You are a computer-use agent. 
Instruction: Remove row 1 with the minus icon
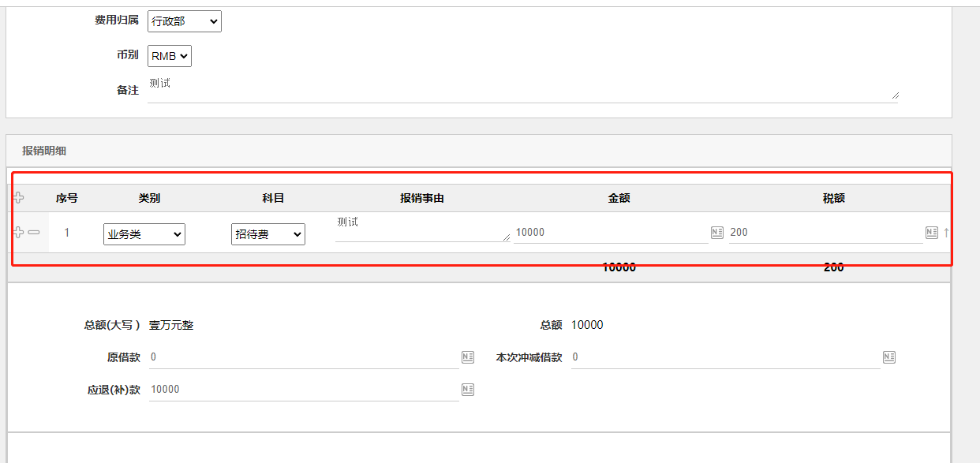pyautogui.click(x=33, y=233)
